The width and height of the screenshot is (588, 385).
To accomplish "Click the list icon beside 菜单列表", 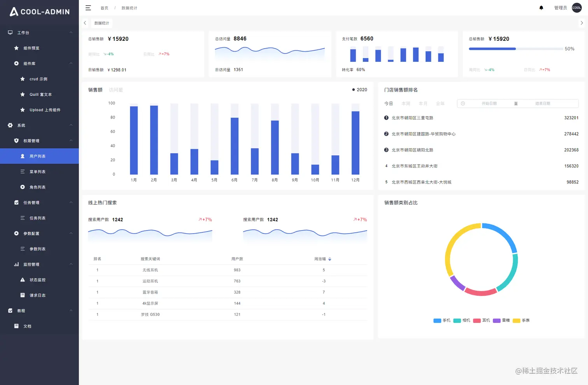I will [23, 172].
